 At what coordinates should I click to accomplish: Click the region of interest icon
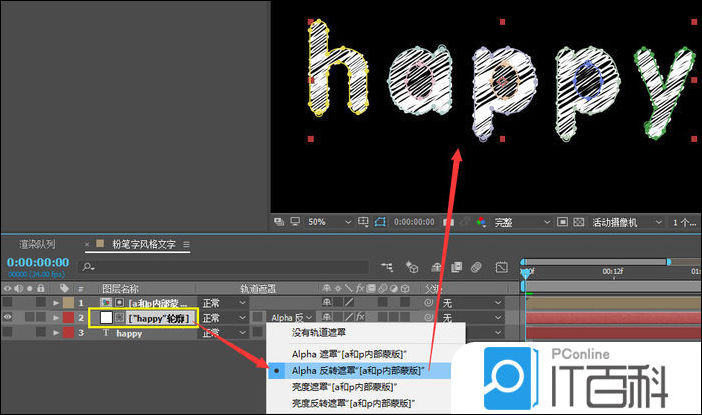point(562,222)
